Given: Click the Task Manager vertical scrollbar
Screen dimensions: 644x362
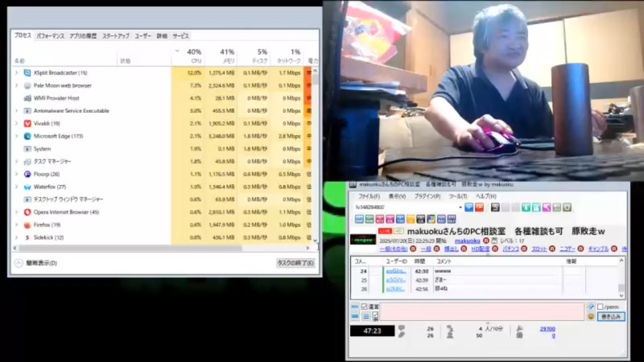Looking at the screenshot, I should pos(315,156).
